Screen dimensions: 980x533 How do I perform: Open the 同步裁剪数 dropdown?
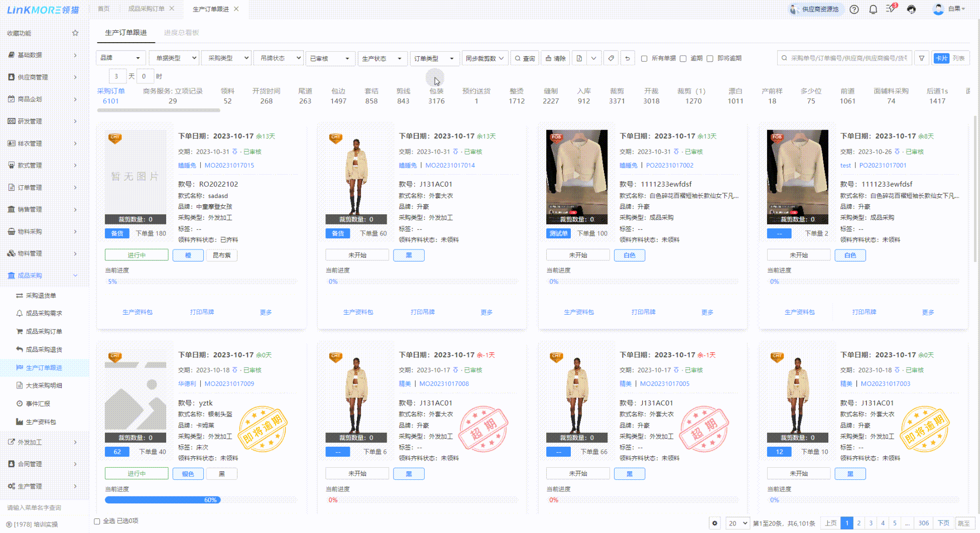[485, 58]
